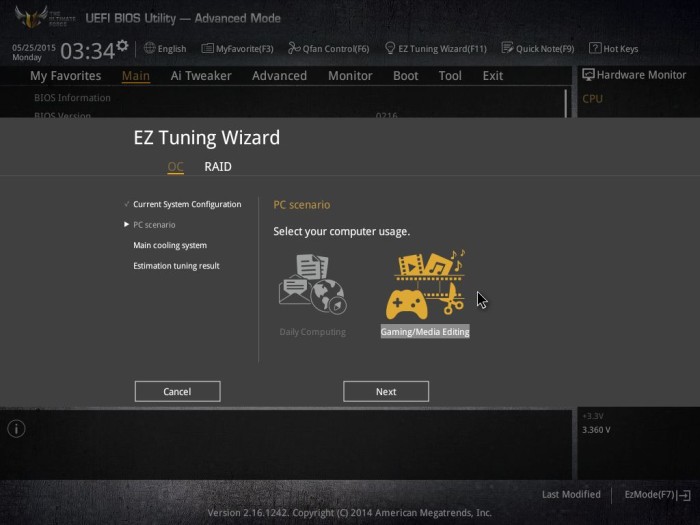Click the Main page vertical scrollbar

click(x=566, y=104)
